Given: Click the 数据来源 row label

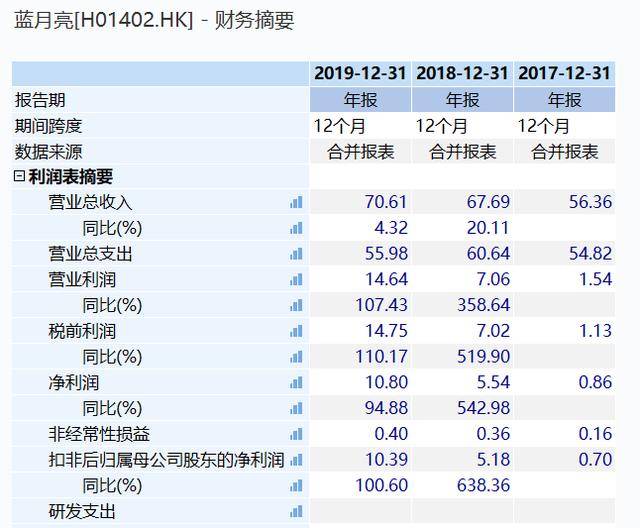Looking at the screenshot, I should pyautogui.click(x=48, y=152).
